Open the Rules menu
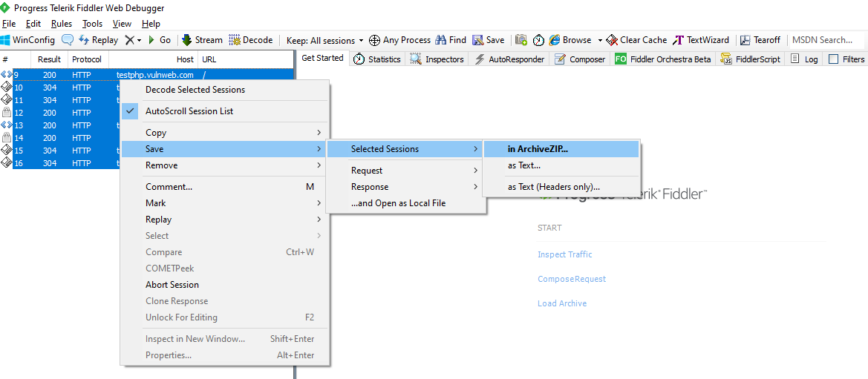 tap(62, 24)
